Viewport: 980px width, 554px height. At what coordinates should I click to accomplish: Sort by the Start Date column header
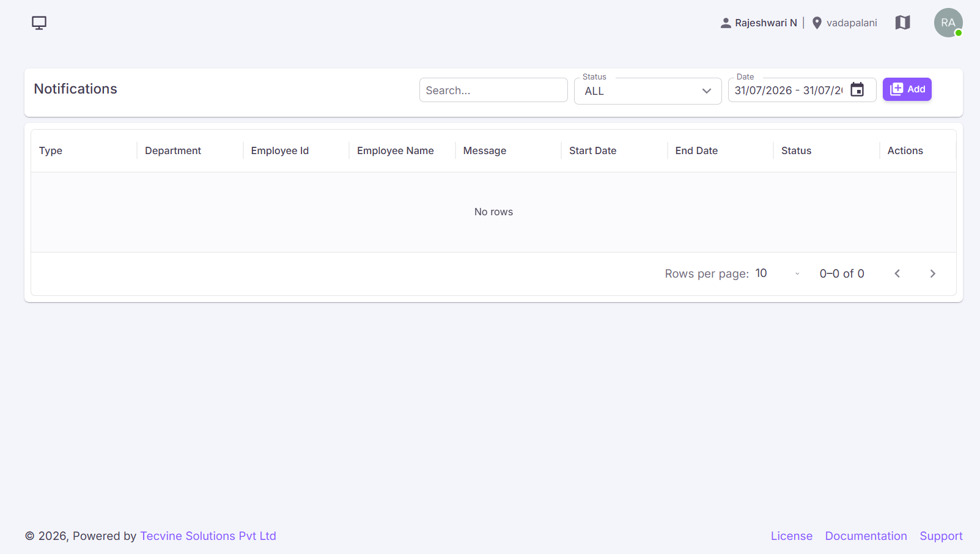592,151
